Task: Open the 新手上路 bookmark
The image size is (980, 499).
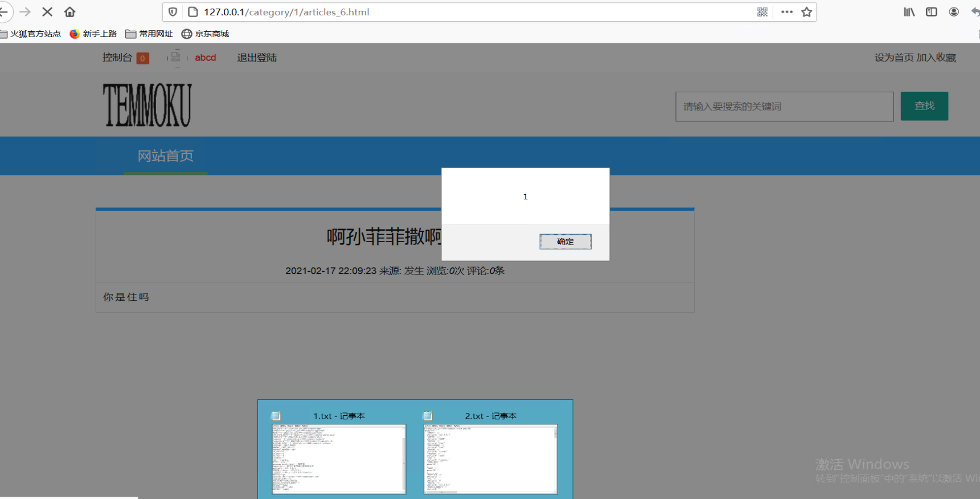Action: 93,34
